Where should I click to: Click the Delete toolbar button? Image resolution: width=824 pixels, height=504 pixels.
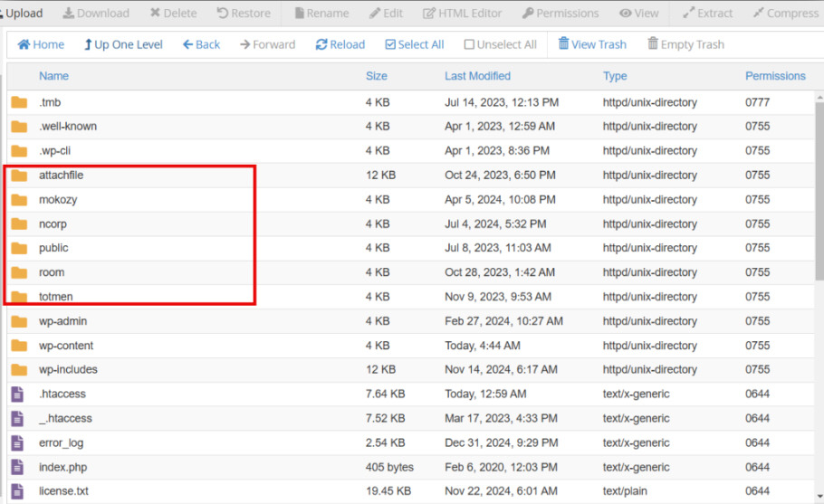click(x=173, y=14)
